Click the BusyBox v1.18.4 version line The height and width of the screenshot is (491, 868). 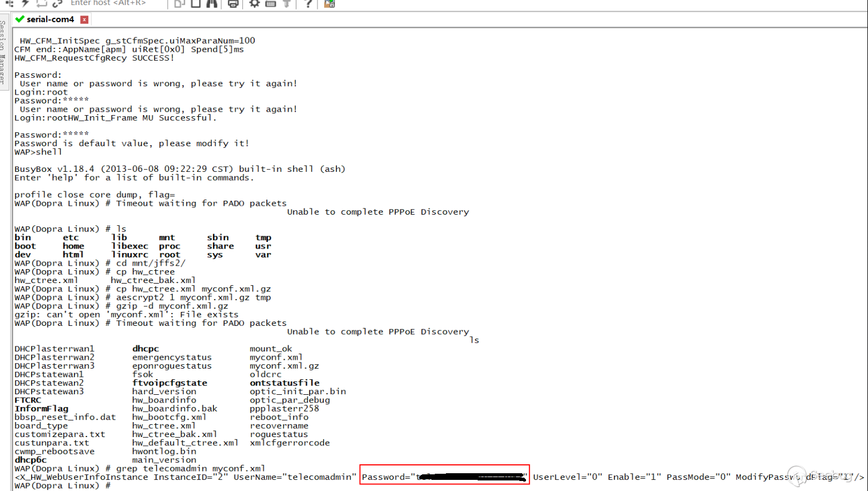click(180, 169)
